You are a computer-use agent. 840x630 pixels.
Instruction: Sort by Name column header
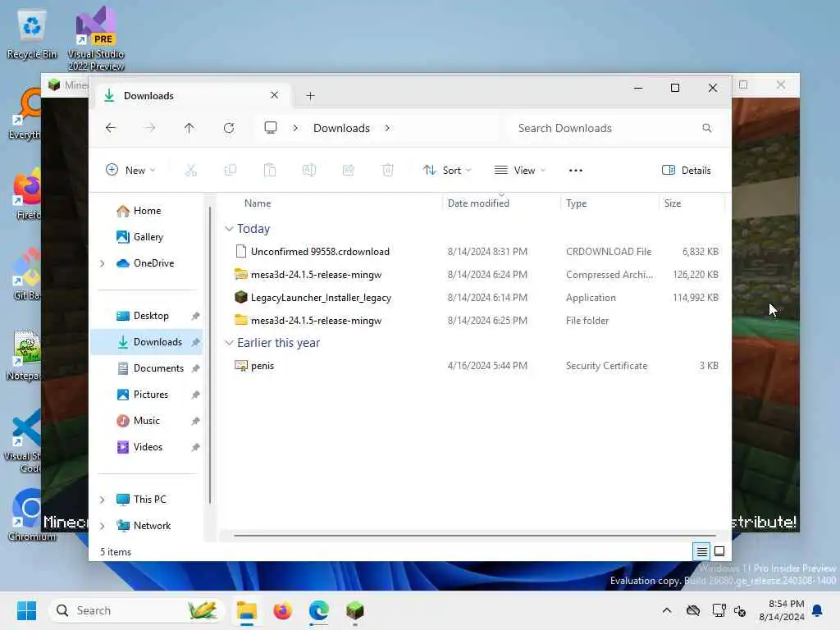[x=258, y=203]
